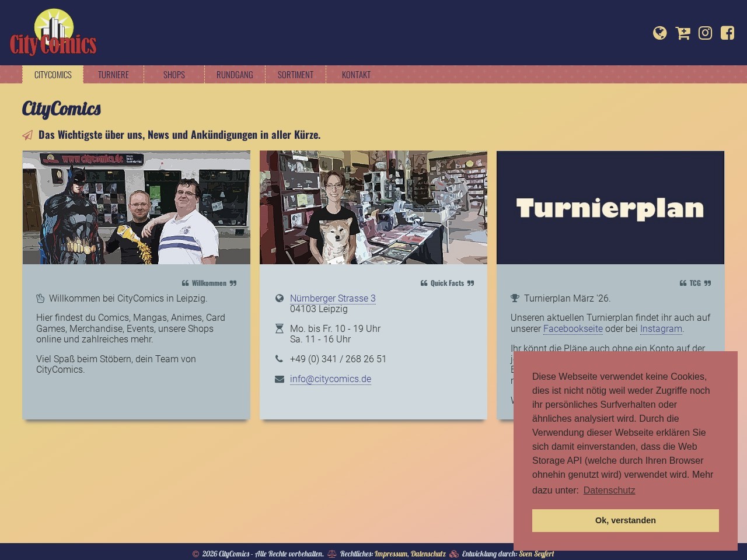Open the Facebook icon in header

(x=727, y=33)
